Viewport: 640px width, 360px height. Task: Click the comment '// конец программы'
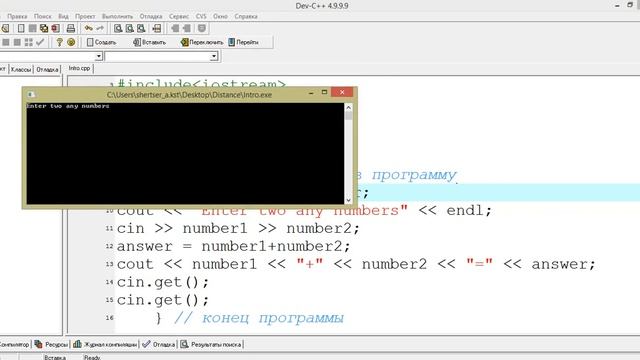click(x=259, y=318)
